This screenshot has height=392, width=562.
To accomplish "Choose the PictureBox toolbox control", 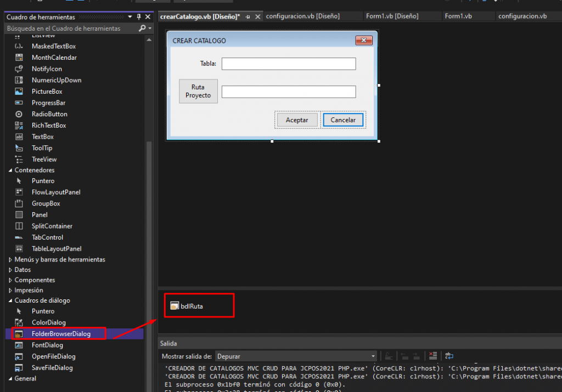I will pyautogui.click(x=47, y=92).
